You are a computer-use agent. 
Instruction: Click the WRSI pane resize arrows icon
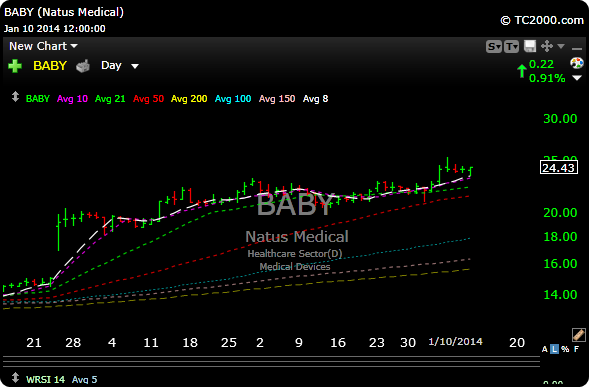(15, 377)
